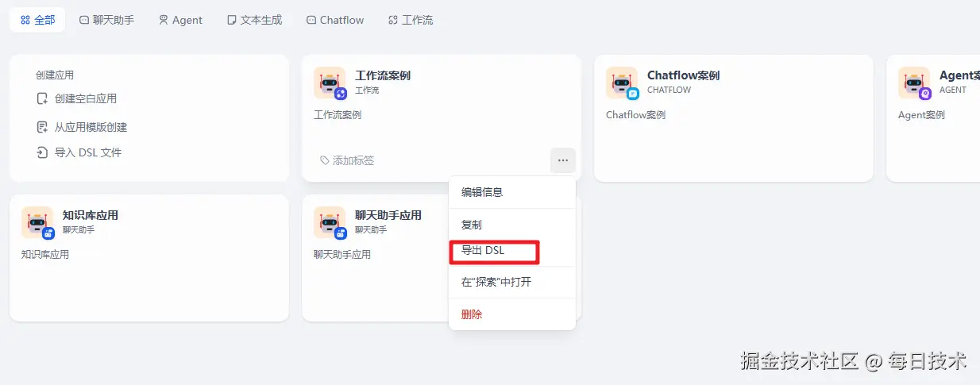Image resolution: width=980 pixels, height=385 pixels.
Task: Open the three-dot menu on 工作流案例 card
Action: pyautogui.click(x=562, y=160)
